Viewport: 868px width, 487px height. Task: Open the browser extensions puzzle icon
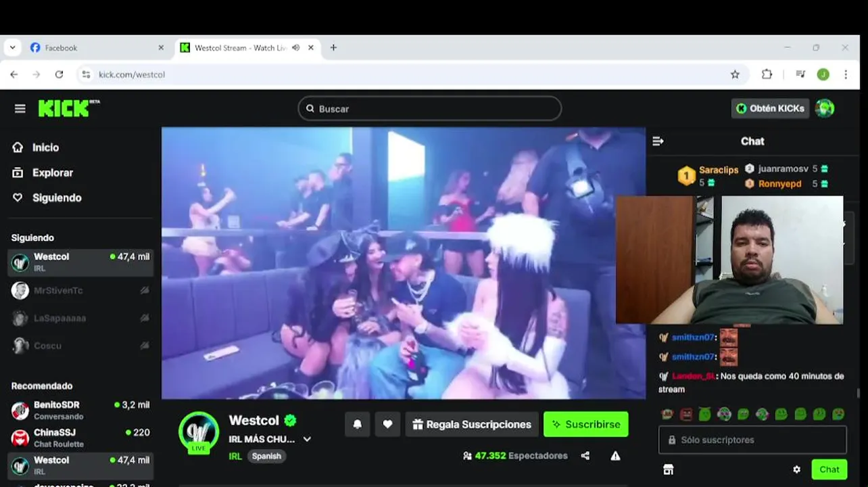[767, 74]
